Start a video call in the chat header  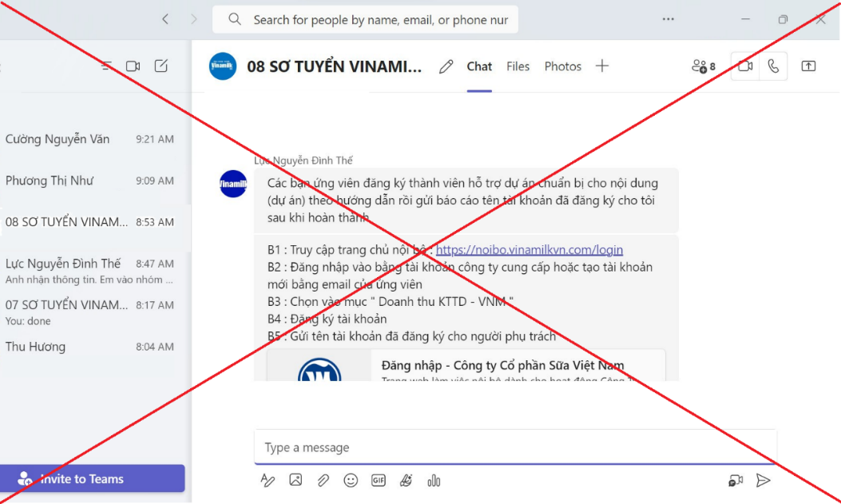745,66
